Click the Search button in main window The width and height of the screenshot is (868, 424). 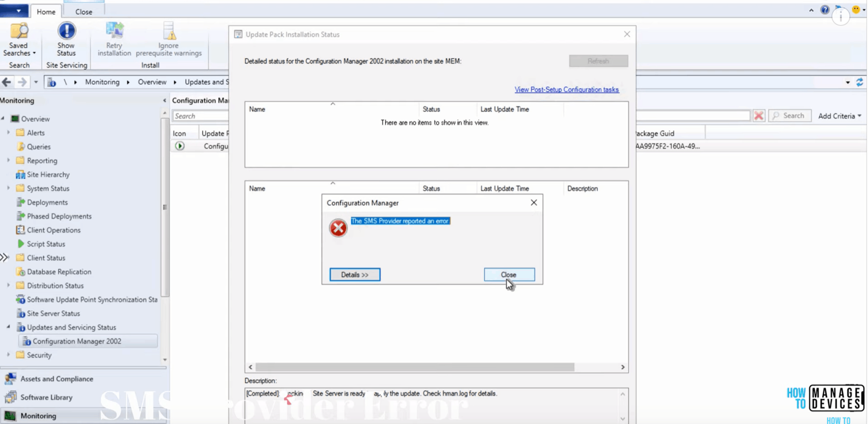click(x=789, y=116)
